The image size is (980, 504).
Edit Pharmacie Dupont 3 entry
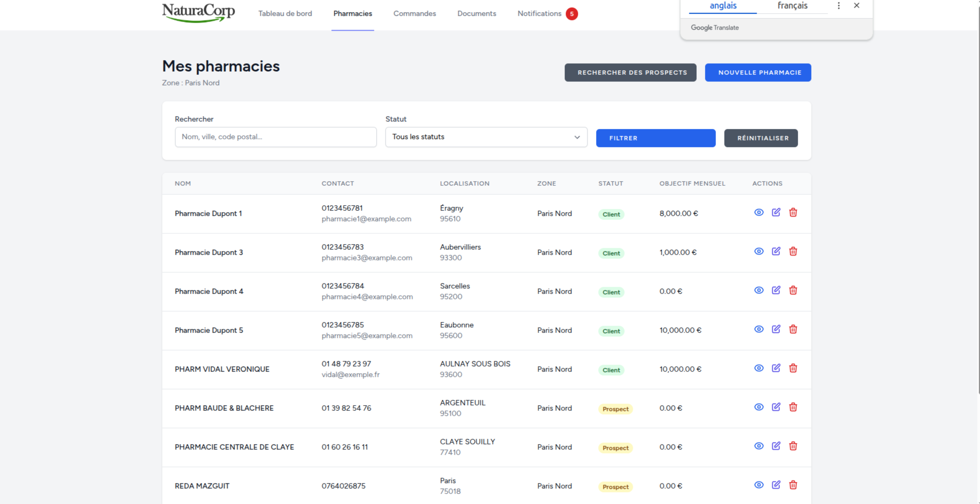(776, 251)
